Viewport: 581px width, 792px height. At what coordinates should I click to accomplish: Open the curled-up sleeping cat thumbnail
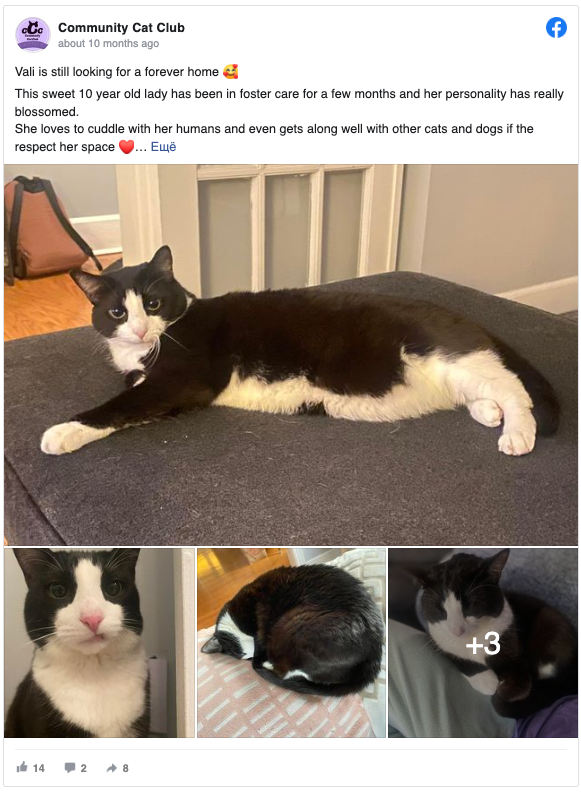(292, 642)
